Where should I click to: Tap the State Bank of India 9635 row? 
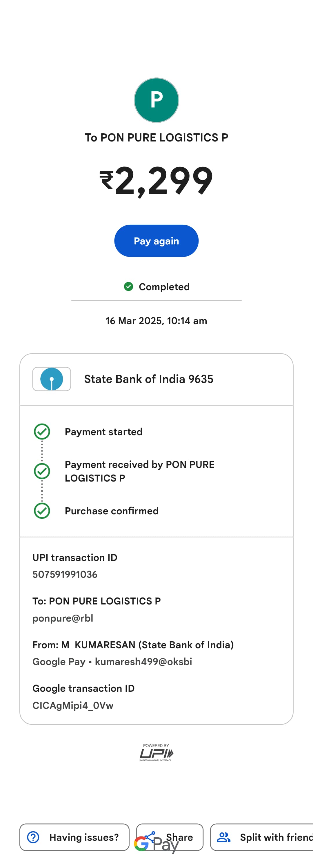click(x=156, y=379)
